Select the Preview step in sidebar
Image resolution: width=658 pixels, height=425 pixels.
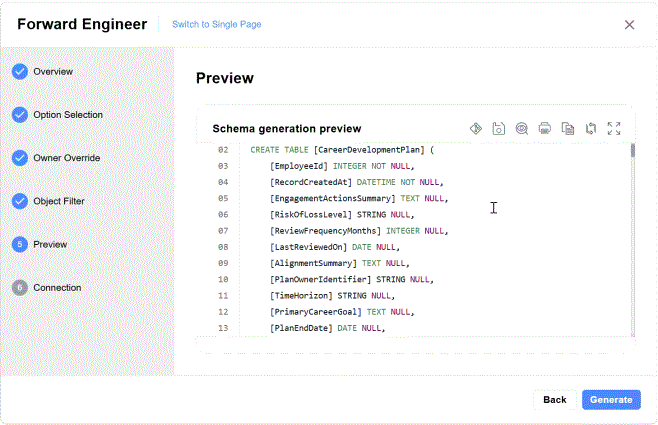[39, 244]
